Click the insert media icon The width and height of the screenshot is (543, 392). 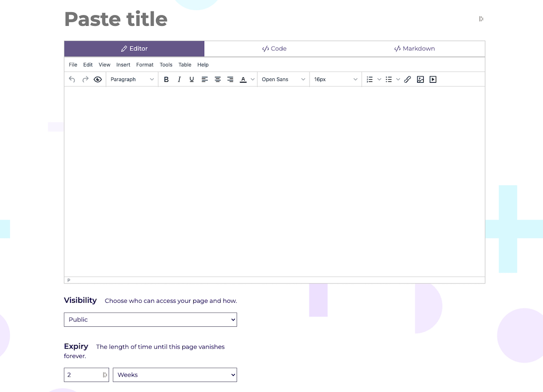[433, 79]
